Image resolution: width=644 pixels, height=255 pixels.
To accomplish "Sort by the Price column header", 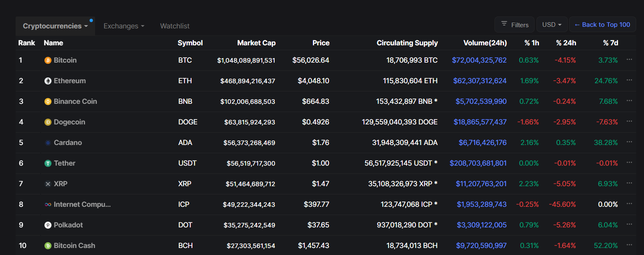I will [321, 43].
